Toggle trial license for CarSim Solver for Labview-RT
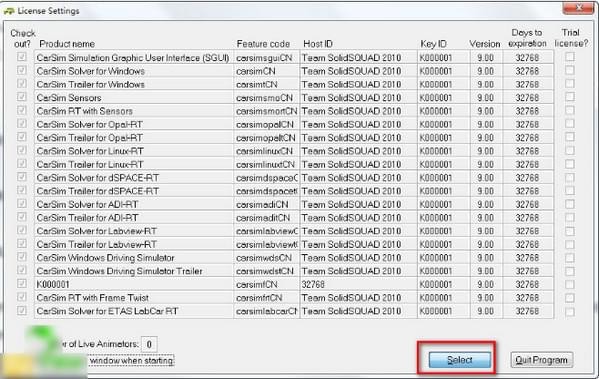This screenshot has width=599, height=379. click(570, 231)
